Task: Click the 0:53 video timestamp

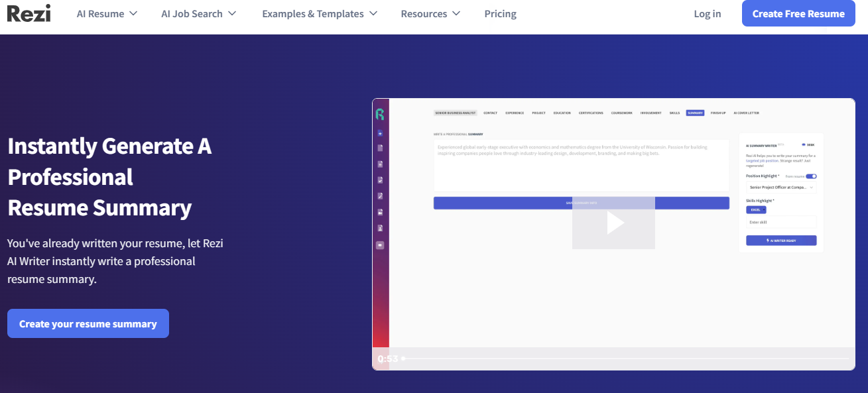Action: 388,359
